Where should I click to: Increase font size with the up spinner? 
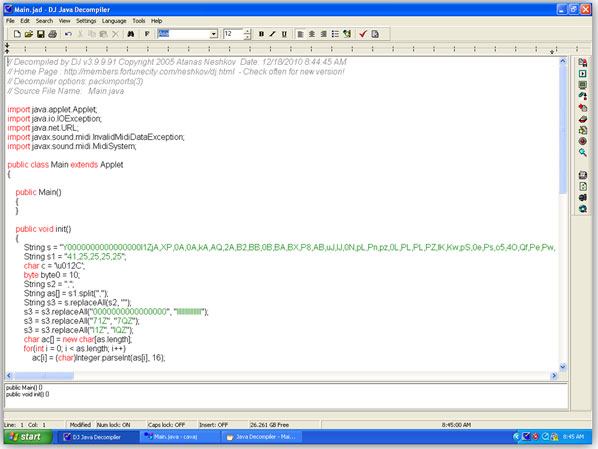coord(247,31)
